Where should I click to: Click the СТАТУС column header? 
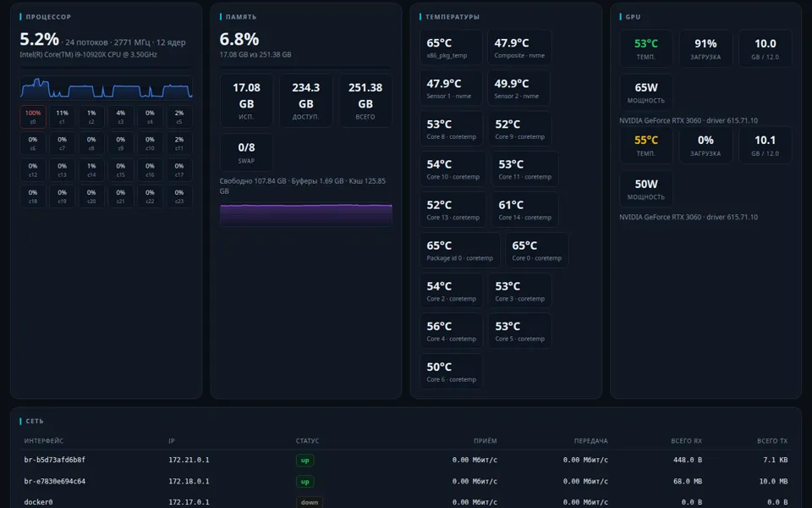(x=307, y=440)
